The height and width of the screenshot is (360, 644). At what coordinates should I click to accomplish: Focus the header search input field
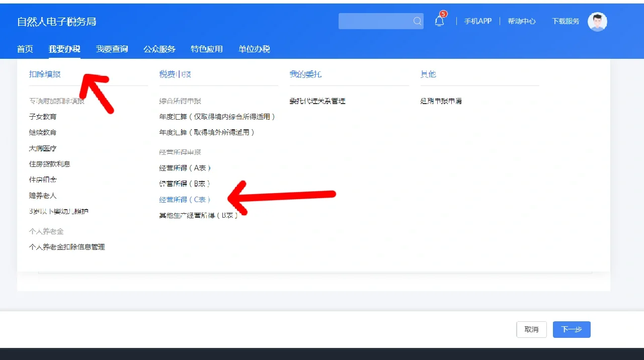375,21
